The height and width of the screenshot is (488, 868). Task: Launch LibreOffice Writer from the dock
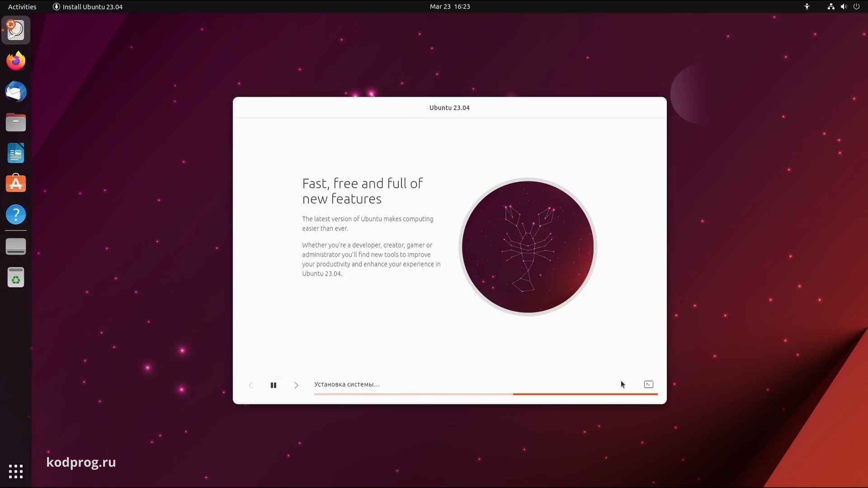tap(16, 153)
